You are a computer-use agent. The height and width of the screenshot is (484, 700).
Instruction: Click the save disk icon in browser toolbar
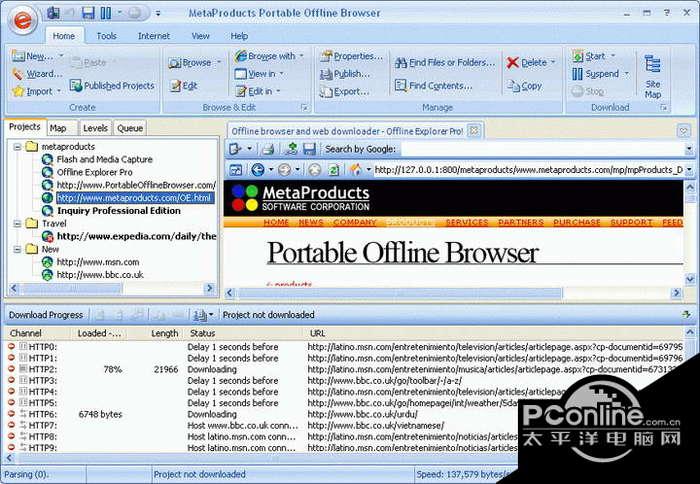point(309,149)
